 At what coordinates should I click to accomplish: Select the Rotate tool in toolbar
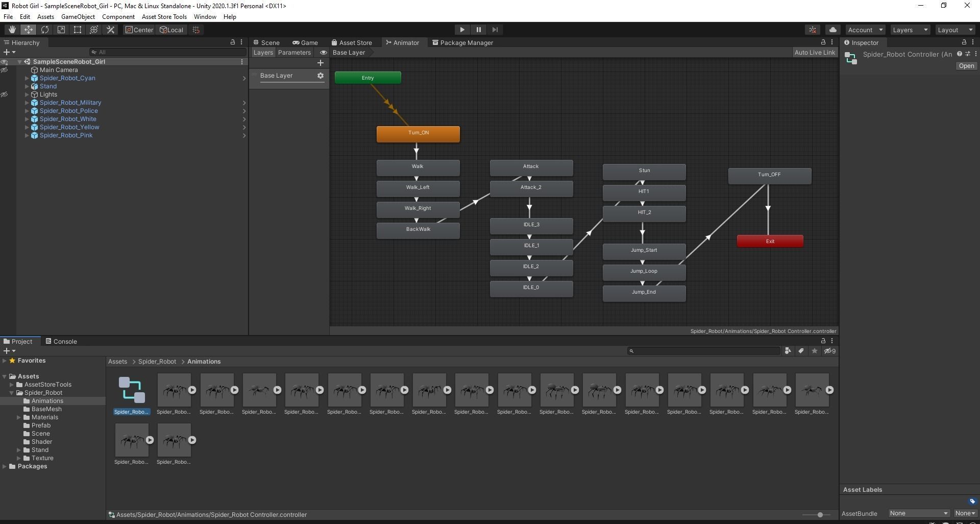point(45,30)
